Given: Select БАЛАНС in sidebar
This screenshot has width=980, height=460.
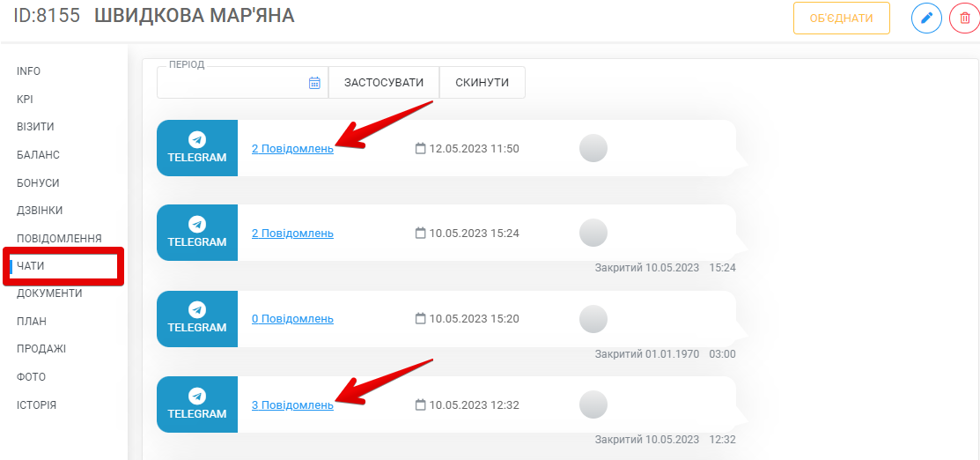Looking at the screenshot, I should pos(38,154).
